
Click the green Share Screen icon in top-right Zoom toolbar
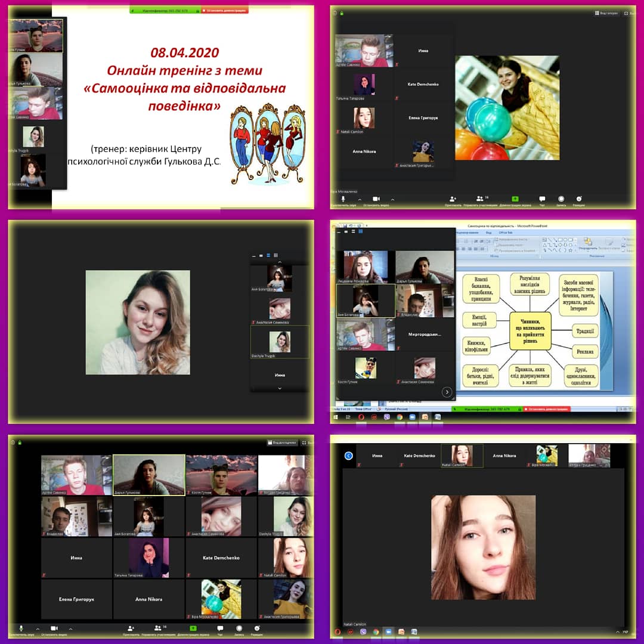(515, 199)
